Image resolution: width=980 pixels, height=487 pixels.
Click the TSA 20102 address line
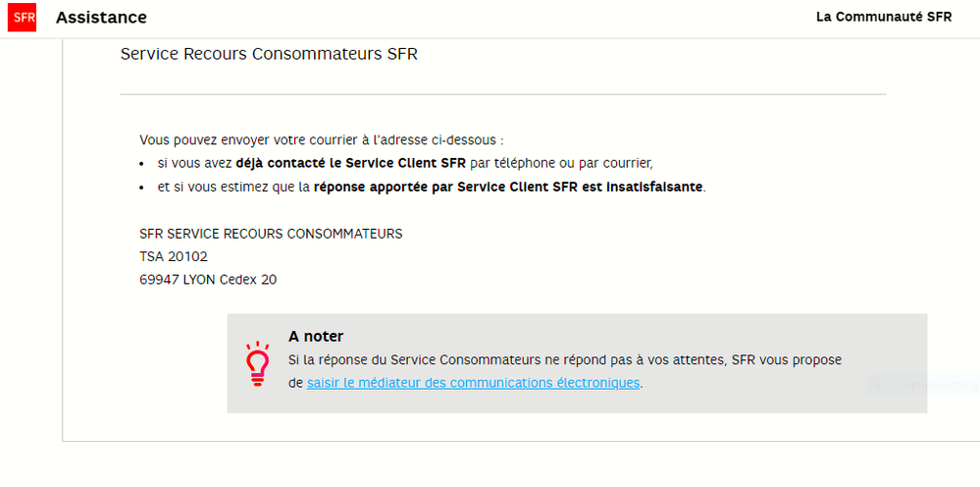tap(174, 256)
